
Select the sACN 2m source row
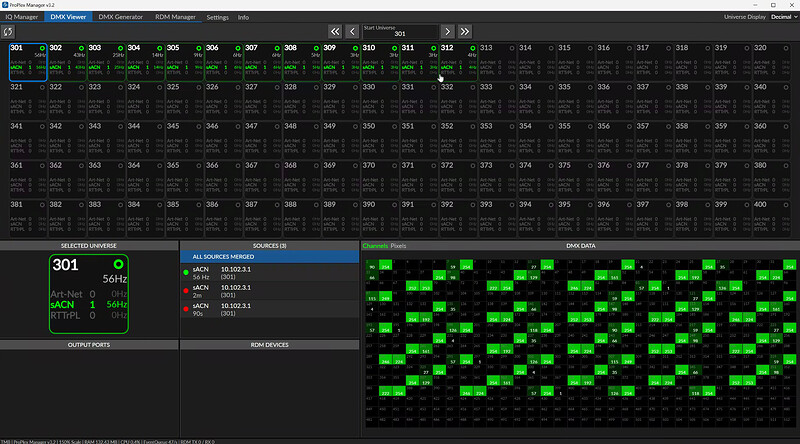tap(270, 291)
